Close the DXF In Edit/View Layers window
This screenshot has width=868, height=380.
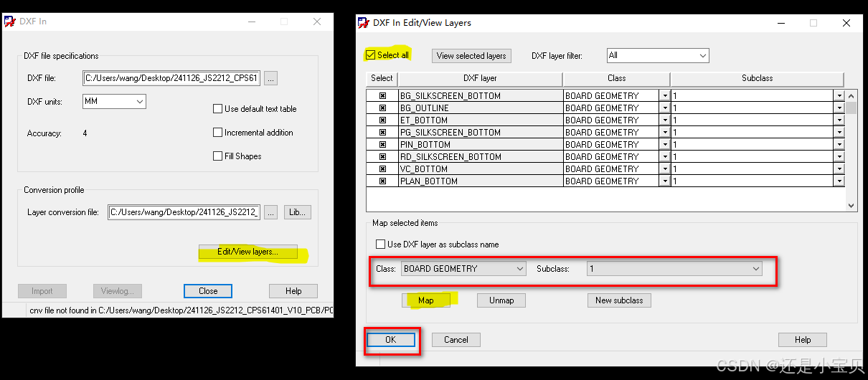click(846, 23)
